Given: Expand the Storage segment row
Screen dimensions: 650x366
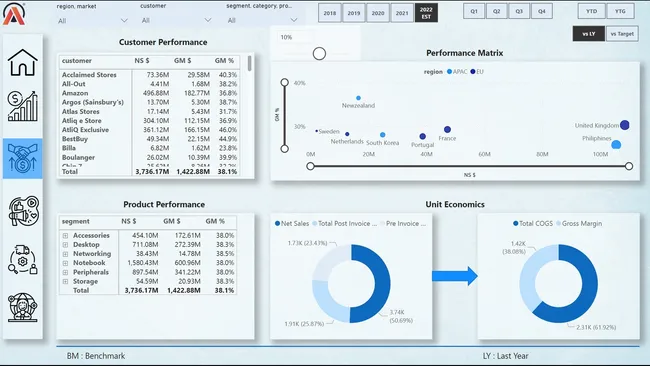Looking at the screenshot, I should (65, 281).
